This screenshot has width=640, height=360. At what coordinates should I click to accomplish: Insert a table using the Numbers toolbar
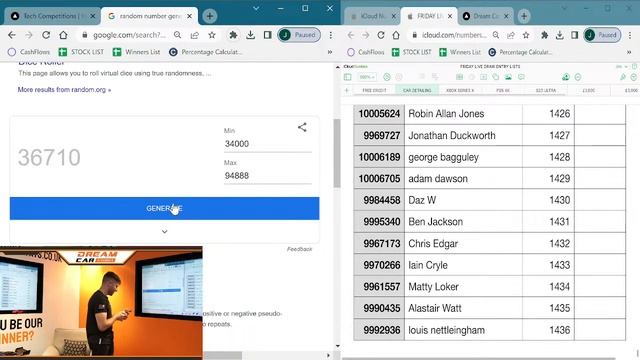[x=460, y=77]
